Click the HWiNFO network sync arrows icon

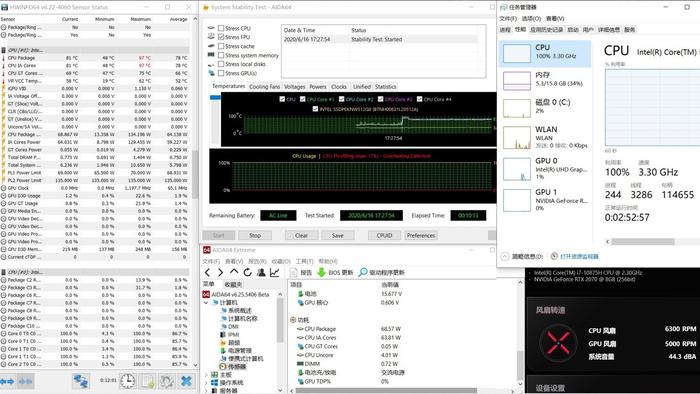tap(81, 381)
